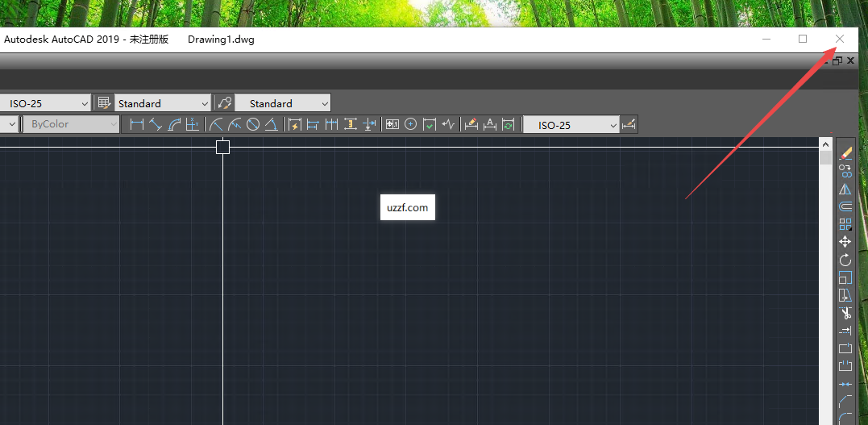Choose the Radius dimension tool
Viewport: 868px width, 425px height.
[x=216, y=124]
